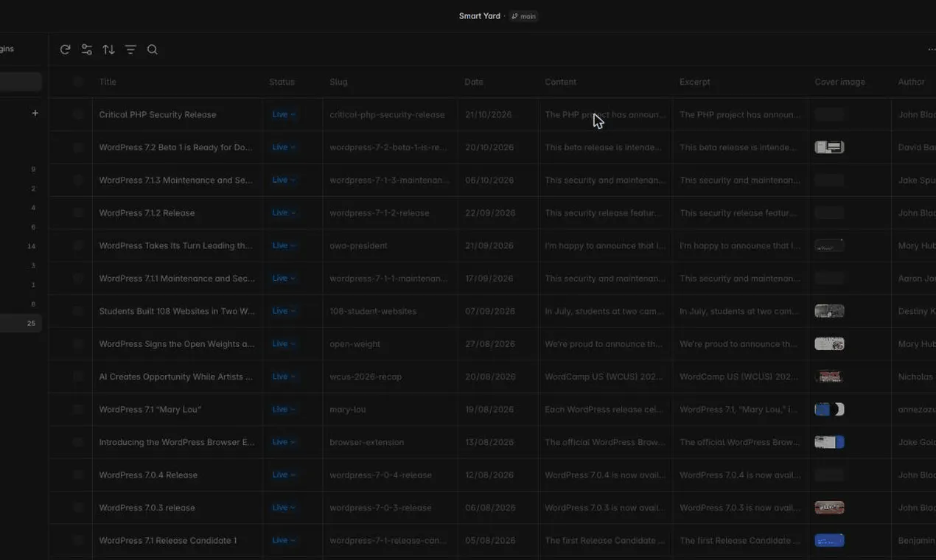This screenshot has height=560, width=936.
Task: Click excerpt cell "In July, students at two cam"
Action: point(739,311)
